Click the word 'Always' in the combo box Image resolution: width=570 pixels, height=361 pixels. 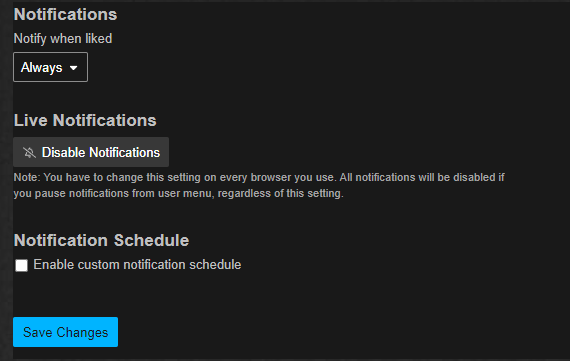tap(41, 68)
